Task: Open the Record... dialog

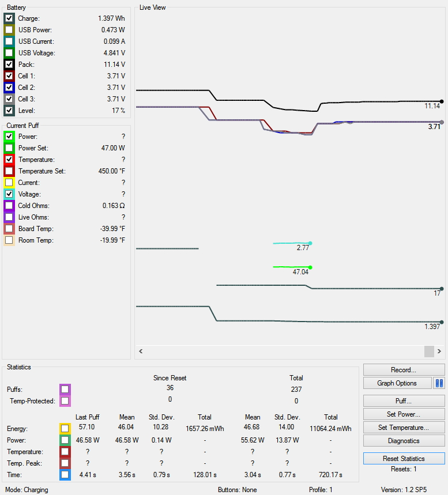Action: [x=404, y=370]
